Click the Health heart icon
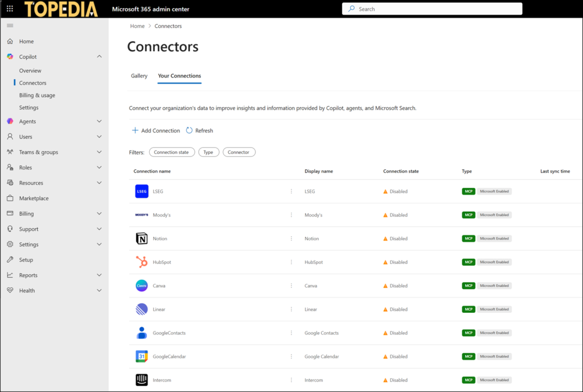 [x=10, y=290]
